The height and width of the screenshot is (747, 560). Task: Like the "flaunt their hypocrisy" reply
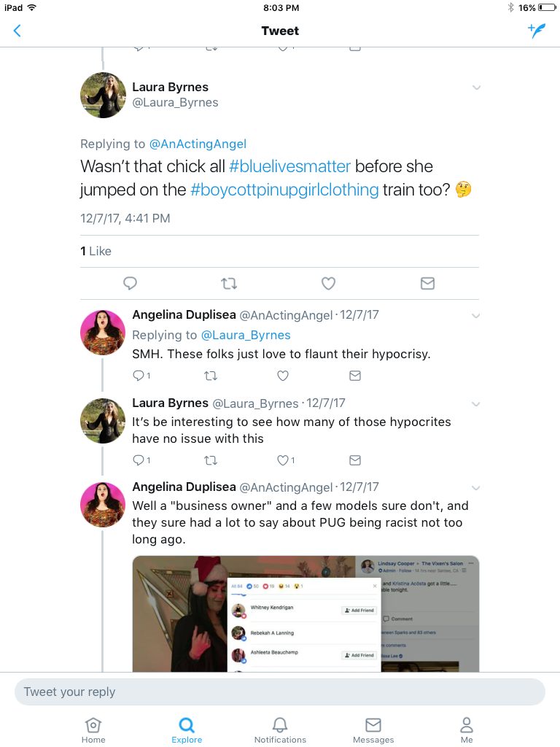(x=283, y=376)
